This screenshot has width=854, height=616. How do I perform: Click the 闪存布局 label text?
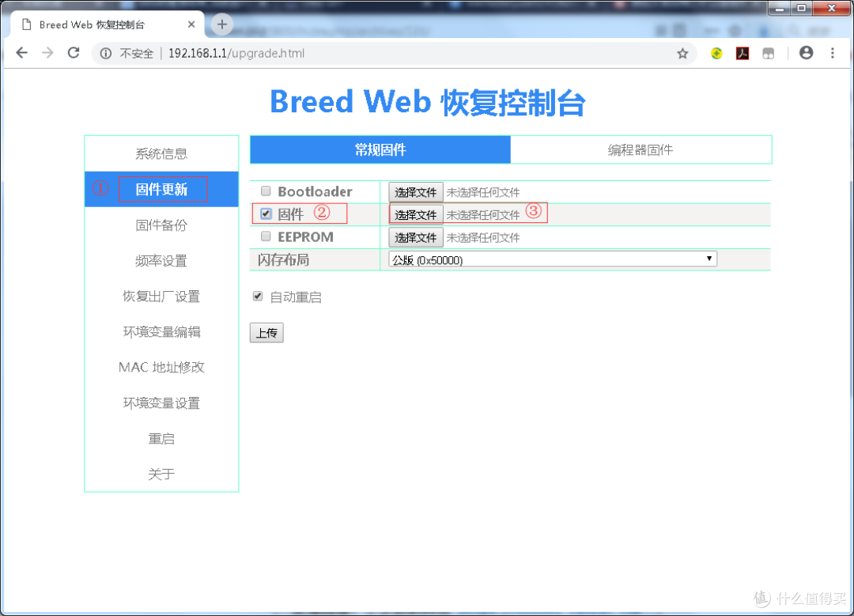click(283, 260)
